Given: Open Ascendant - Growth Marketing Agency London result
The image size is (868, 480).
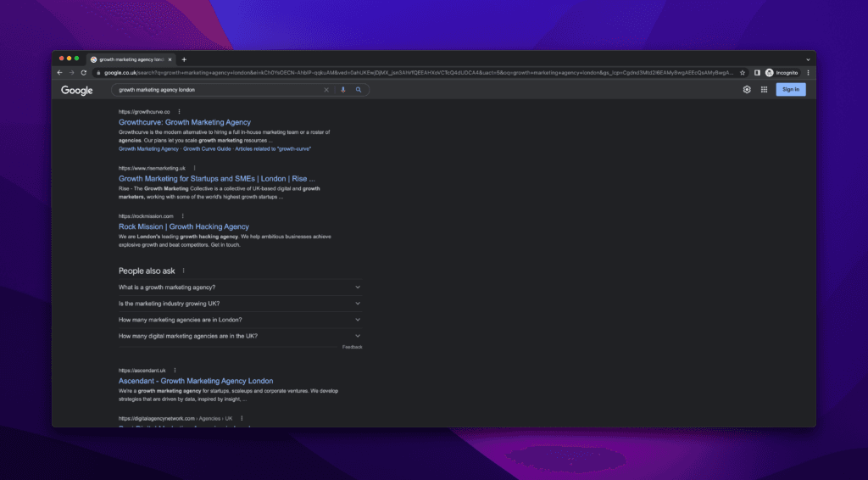Looking at the screenshot, I should (196, 381).
